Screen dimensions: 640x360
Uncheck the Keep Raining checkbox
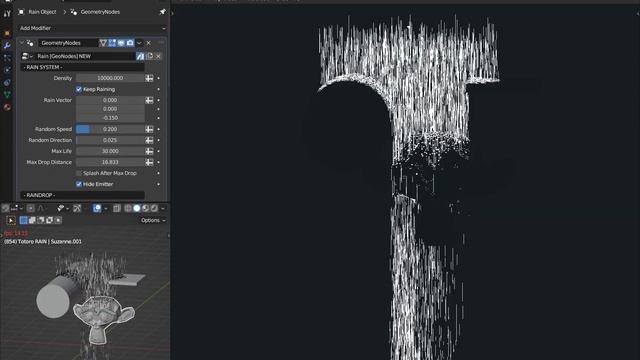79,89
